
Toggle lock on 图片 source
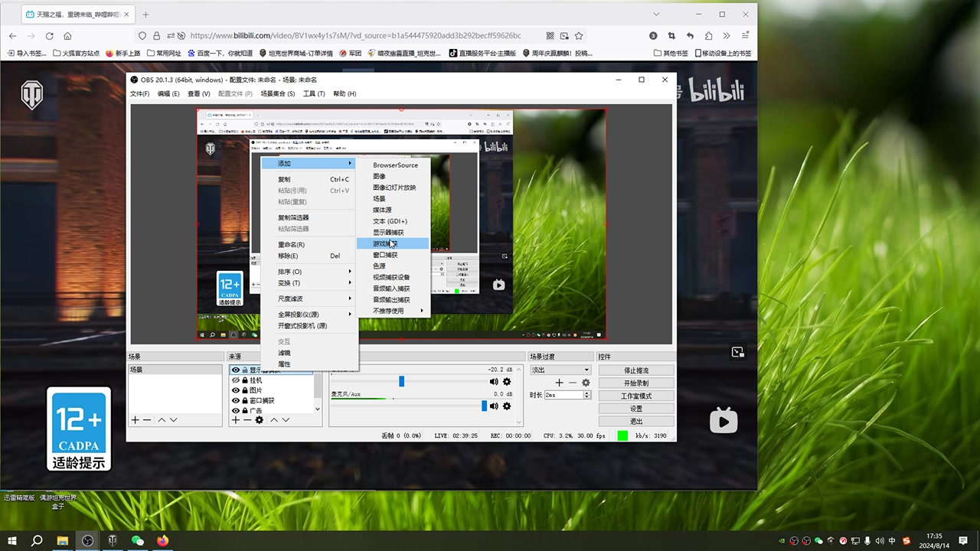245,390
